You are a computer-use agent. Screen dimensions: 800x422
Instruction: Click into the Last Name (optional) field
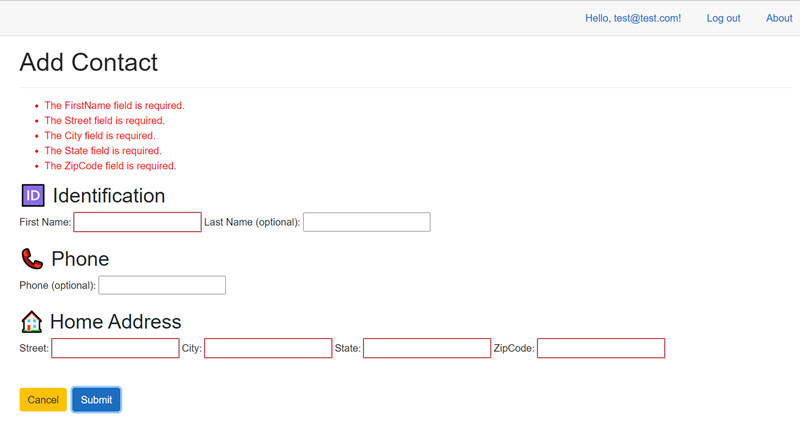(x=366, y=222)
